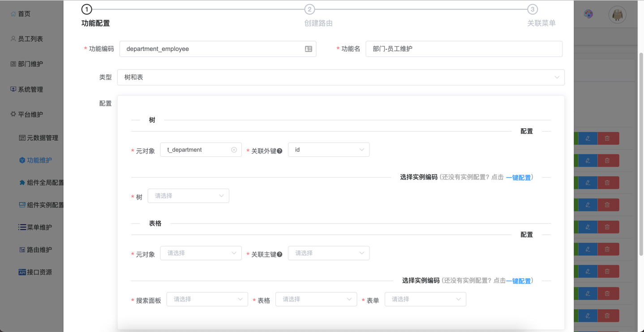Open the 搜索面板 dropdown
644x332 pixels.
[x=207, y=299]
